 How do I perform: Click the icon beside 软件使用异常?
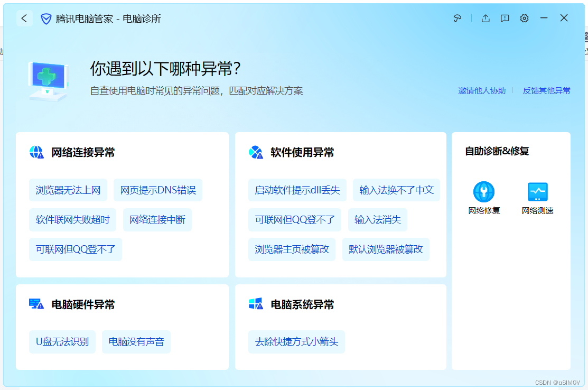pyautogui.click(x=256, y=152)
